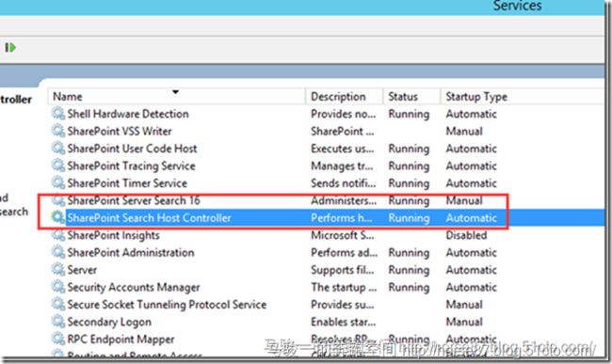The image size is (612, 364).
Task: Click Automatic startup type of SharePoint Administration
Action: [472, 252]
